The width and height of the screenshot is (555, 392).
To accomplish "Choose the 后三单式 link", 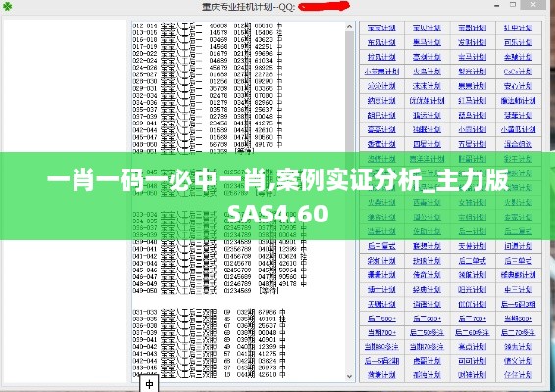I will (x=518, y=261).
